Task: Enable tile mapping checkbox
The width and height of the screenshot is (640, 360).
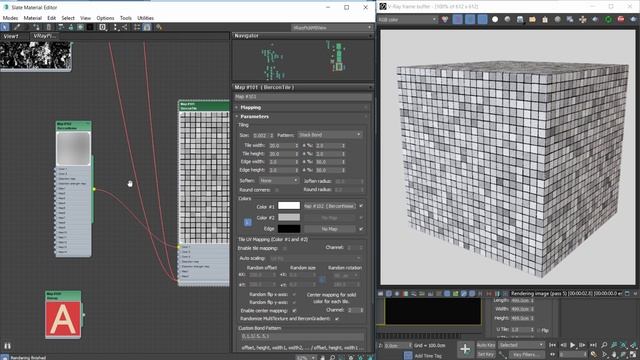Action: point(284,248)
